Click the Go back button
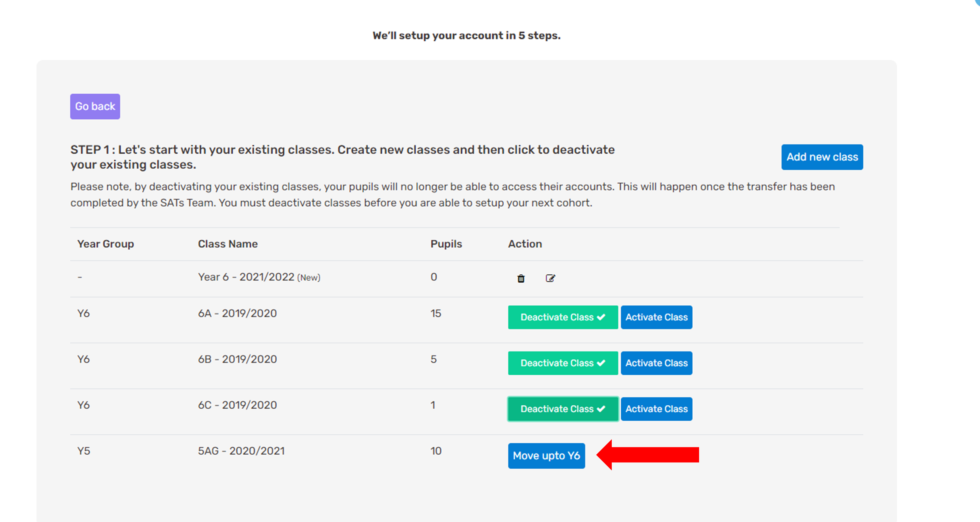980x522 pixels. pyautogui.click(x=95, y=107)
